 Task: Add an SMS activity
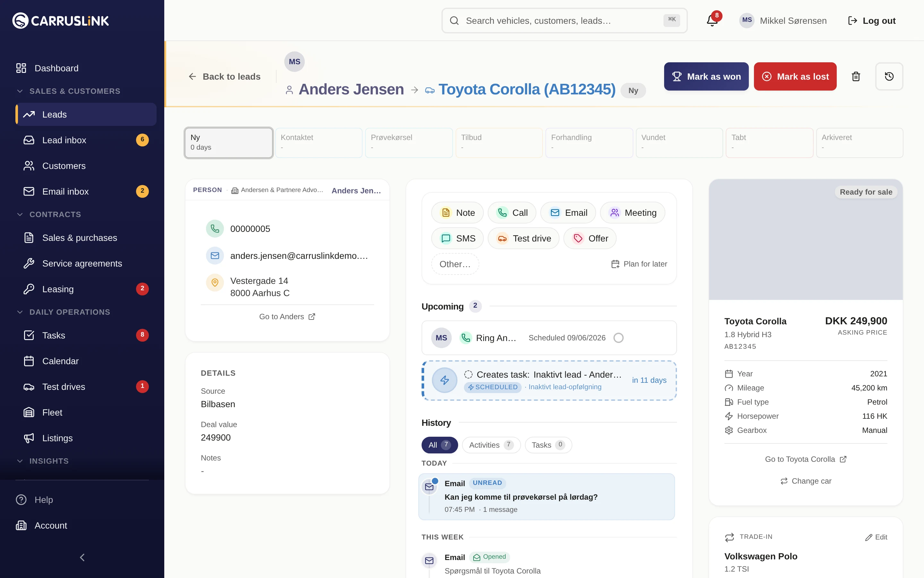[x=458, y=239]
